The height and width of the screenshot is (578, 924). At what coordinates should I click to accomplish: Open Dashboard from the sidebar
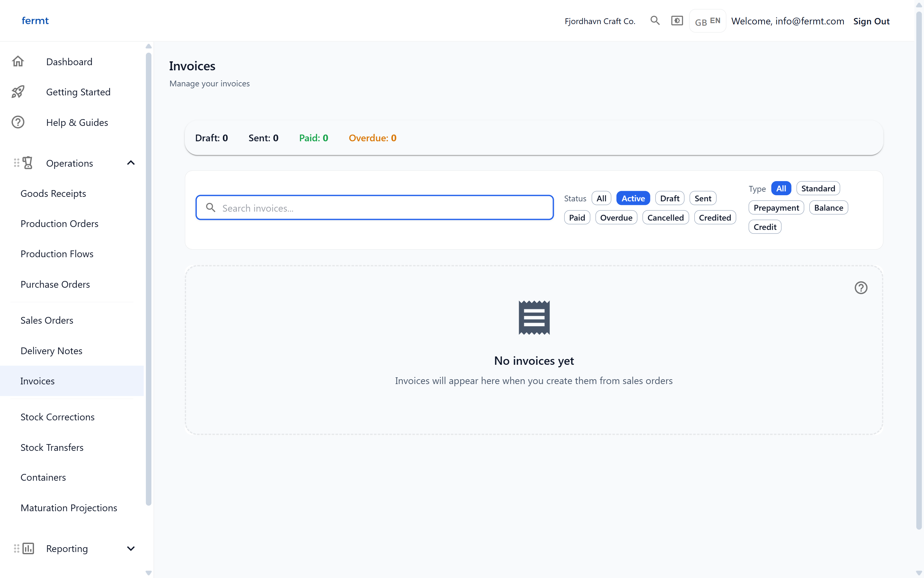point(72,62)
